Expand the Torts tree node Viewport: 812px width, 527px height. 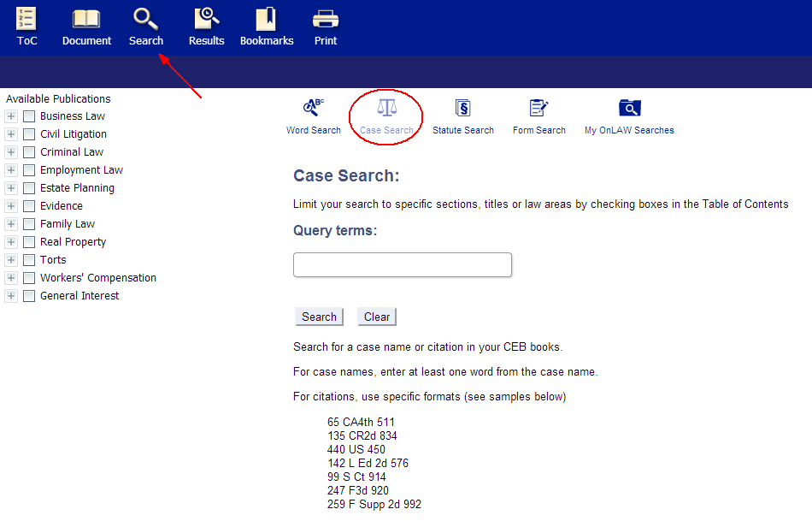pos(11,259)
